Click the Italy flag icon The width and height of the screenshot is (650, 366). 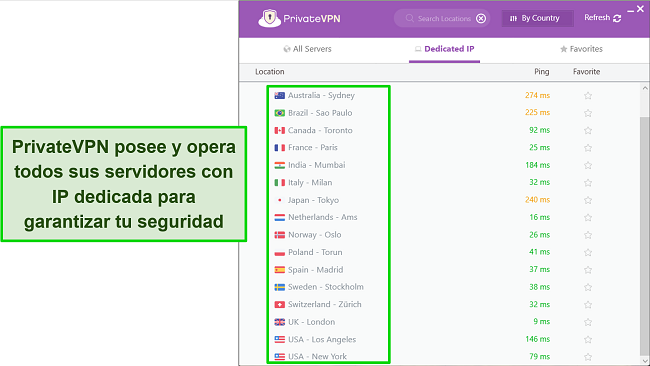click(x=280, y=182)
